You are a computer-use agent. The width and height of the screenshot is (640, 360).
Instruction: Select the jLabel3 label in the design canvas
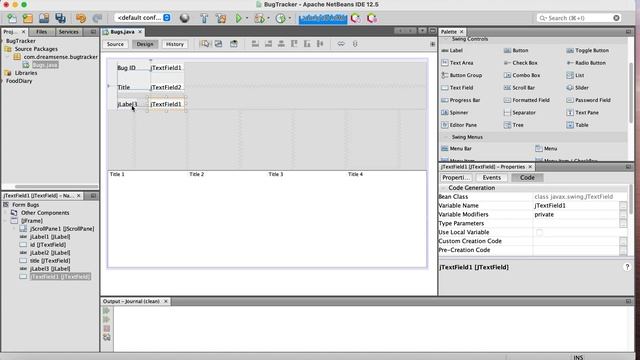(127, 104)
